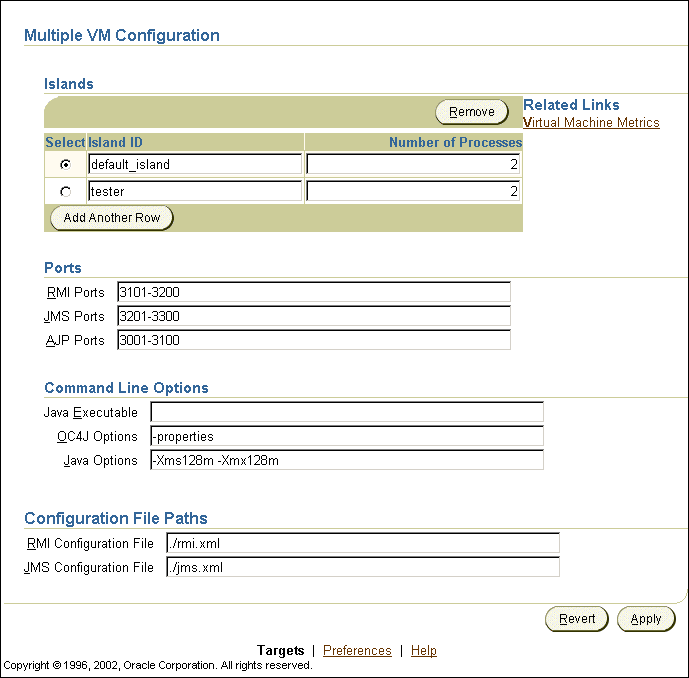The width and height of the screenshot is (689, 678).
Task: Click into the RMI Ports field
Action: pos(314,292)
